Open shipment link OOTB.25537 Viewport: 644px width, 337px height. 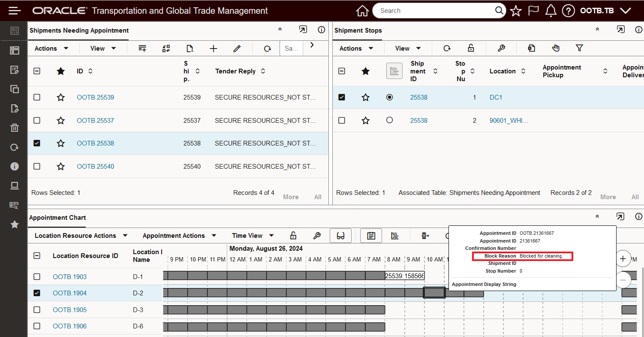96,121
